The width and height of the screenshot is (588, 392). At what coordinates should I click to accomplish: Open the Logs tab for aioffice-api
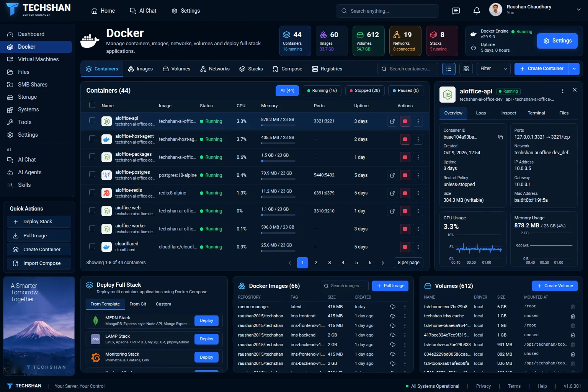click(x=481, y=113)
